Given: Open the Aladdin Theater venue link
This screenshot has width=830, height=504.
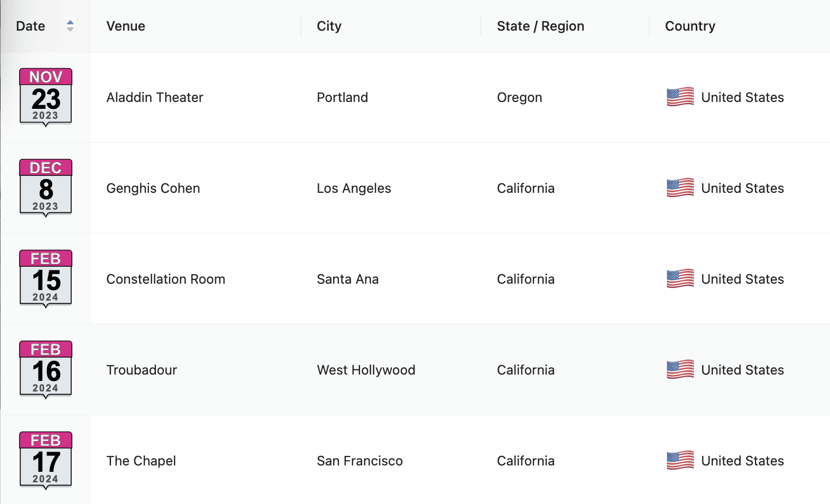Looking at the screenshot, I should (154, 97).
